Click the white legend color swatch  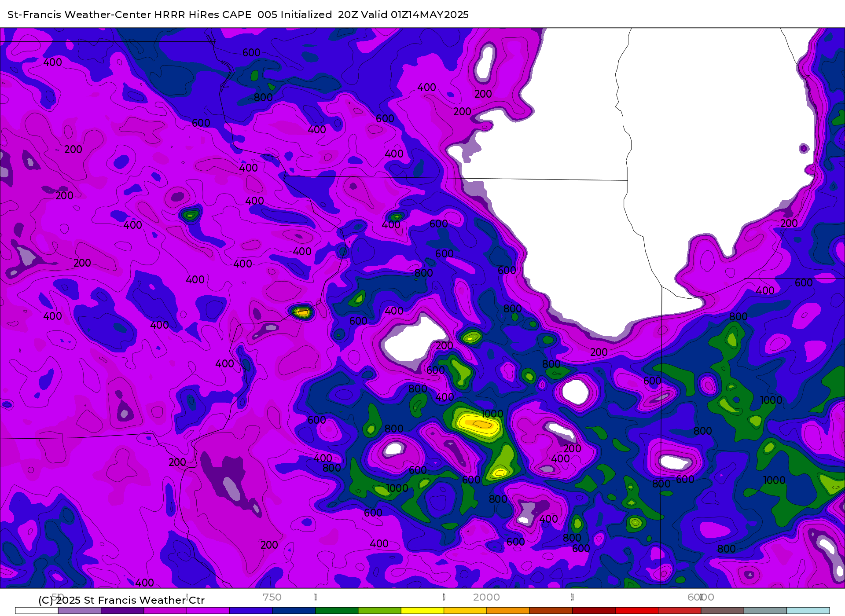coord(37,611)
